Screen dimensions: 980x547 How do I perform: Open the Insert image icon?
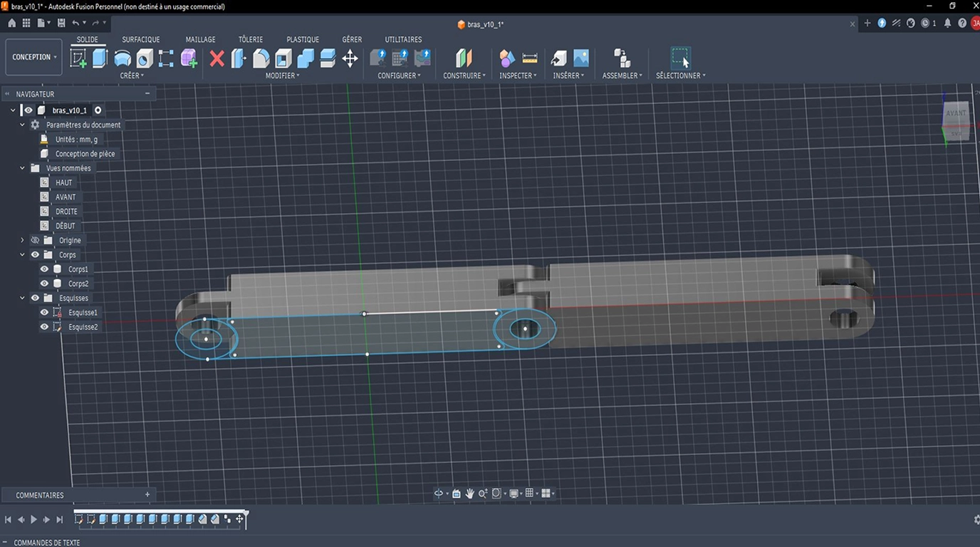coord(581,58)
